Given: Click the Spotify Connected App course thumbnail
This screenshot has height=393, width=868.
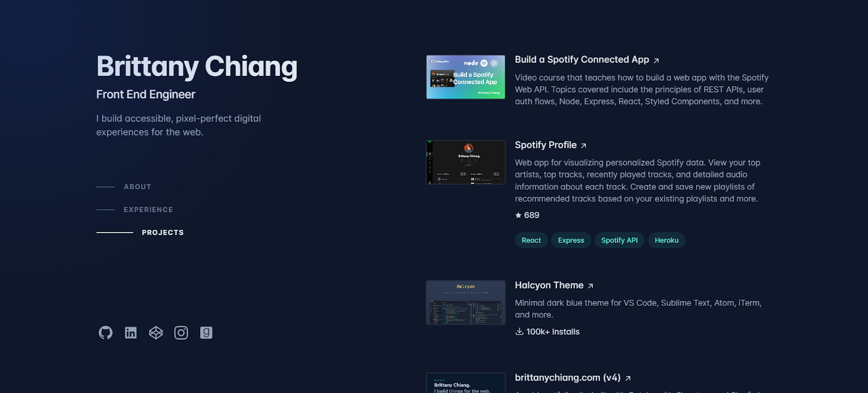Looking at the screenshot, I should [465, 77].
